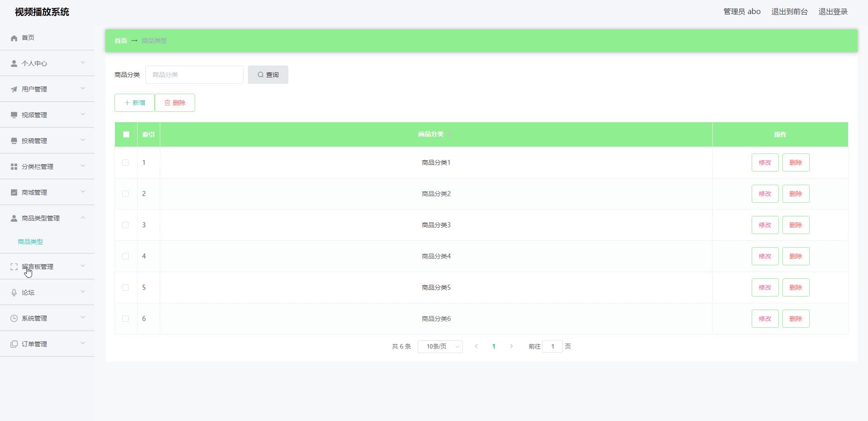This screenshot has height=421, width=868.
Task: Go to previous page arrow in pagination
Action: (476, 346)
